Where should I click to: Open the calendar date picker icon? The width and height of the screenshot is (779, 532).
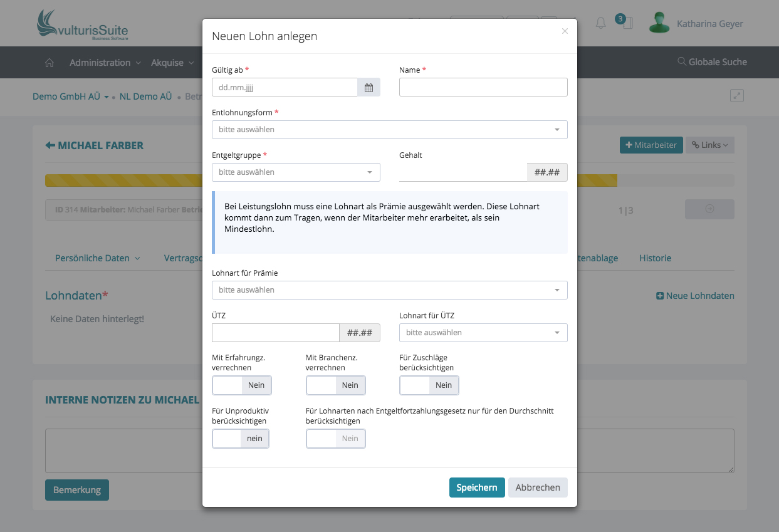369,88
